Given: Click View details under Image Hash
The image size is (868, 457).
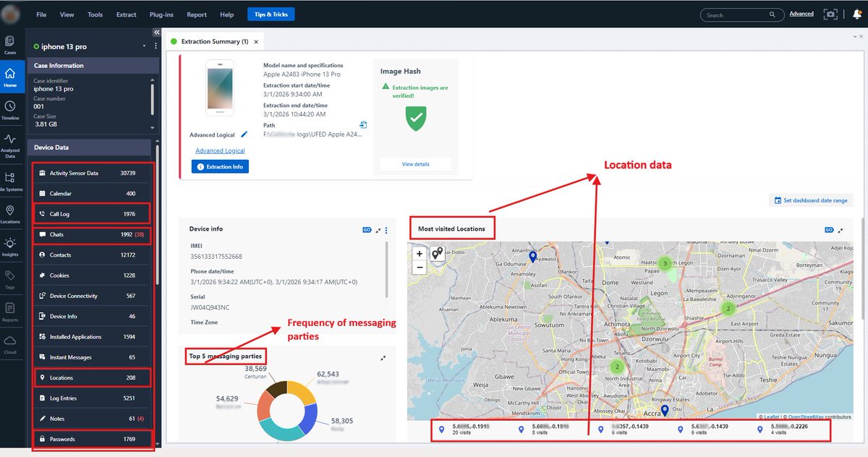Looking at the screenshot, I should pos(415,164).
